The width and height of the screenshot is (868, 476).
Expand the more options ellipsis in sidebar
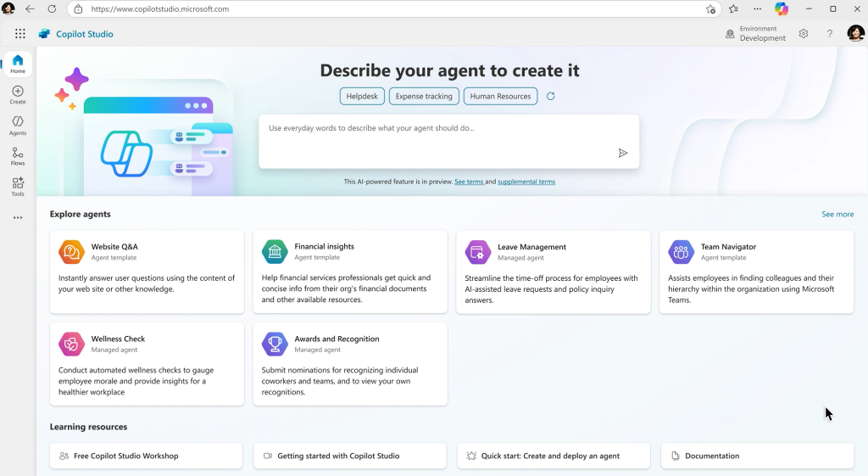(18, 218)
